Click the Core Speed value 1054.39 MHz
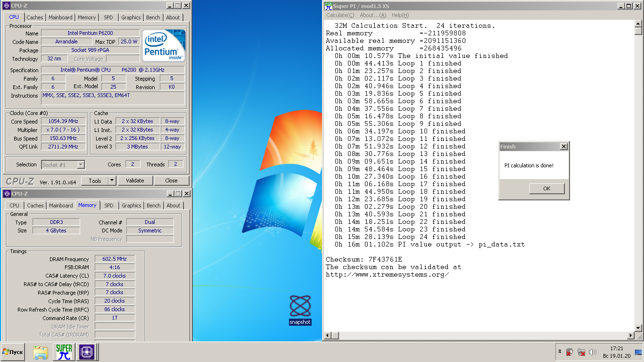This screenshot has width=644, height=362. (x=64, y=121)
